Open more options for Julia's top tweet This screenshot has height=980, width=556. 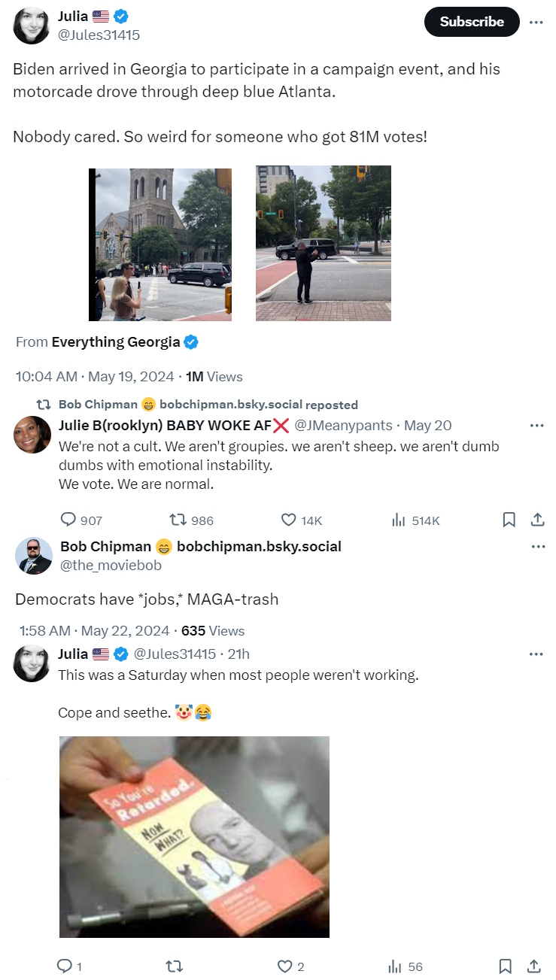[536, 22]
